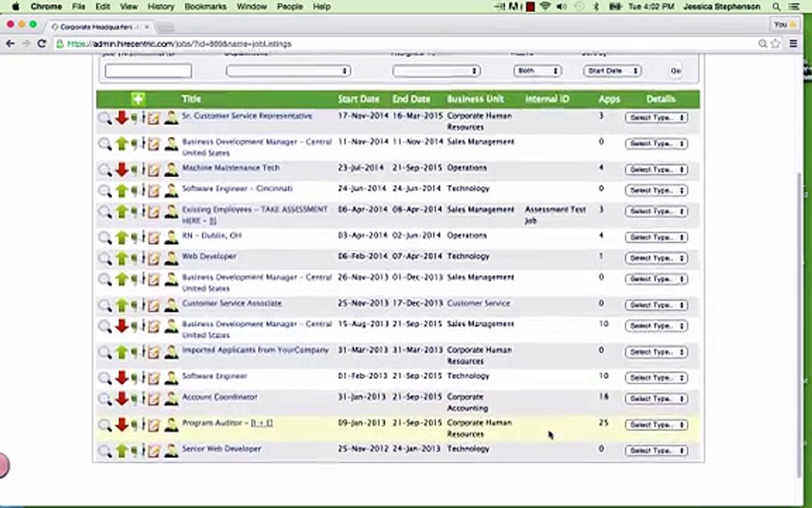Click magnifier icon for Imported Applicants from YourCompany

pos(104,352)
